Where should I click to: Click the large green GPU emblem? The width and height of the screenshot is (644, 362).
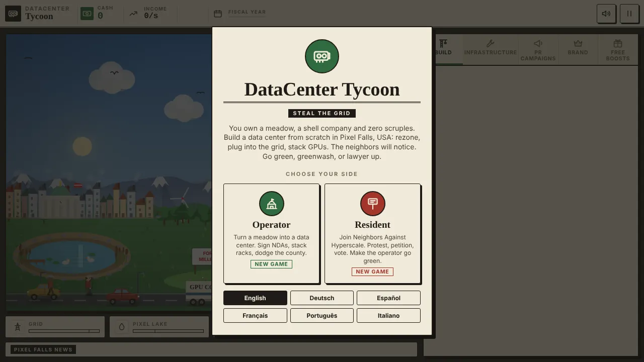(x=322, y=56)
